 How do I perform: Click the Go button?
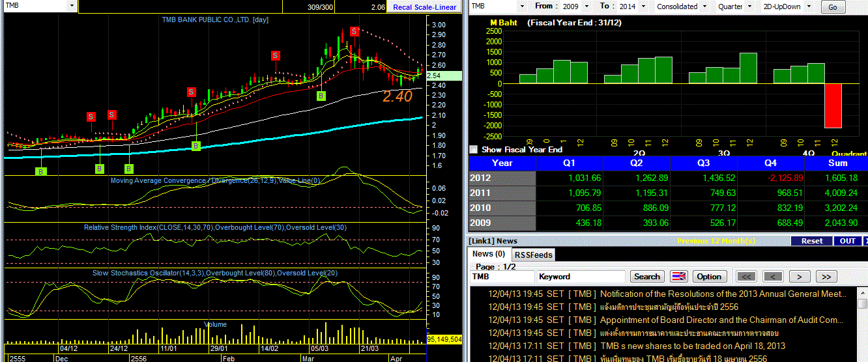coord(832,7)
